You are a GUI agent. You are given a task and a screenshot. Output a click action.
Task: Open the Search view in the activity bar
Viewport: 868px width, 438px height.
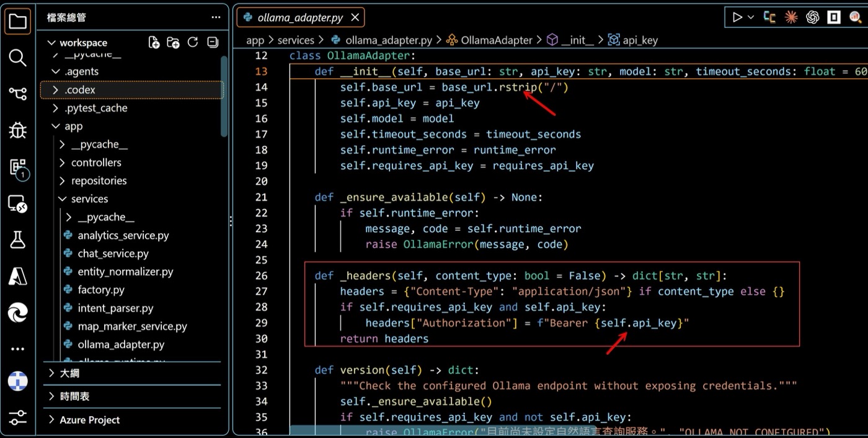[x=17, y=58]
